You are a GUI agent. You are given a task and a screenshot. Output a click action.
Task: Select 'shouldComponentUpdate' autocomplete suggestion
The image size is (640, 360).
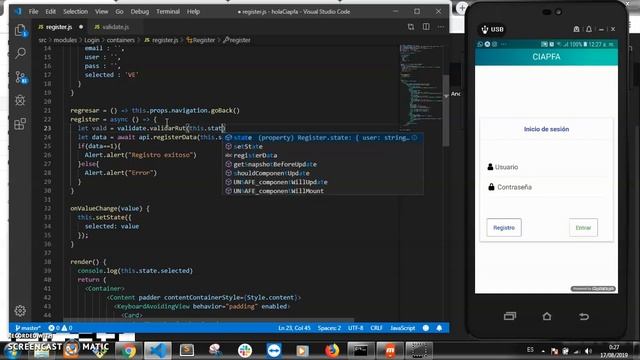pos(322,173)
